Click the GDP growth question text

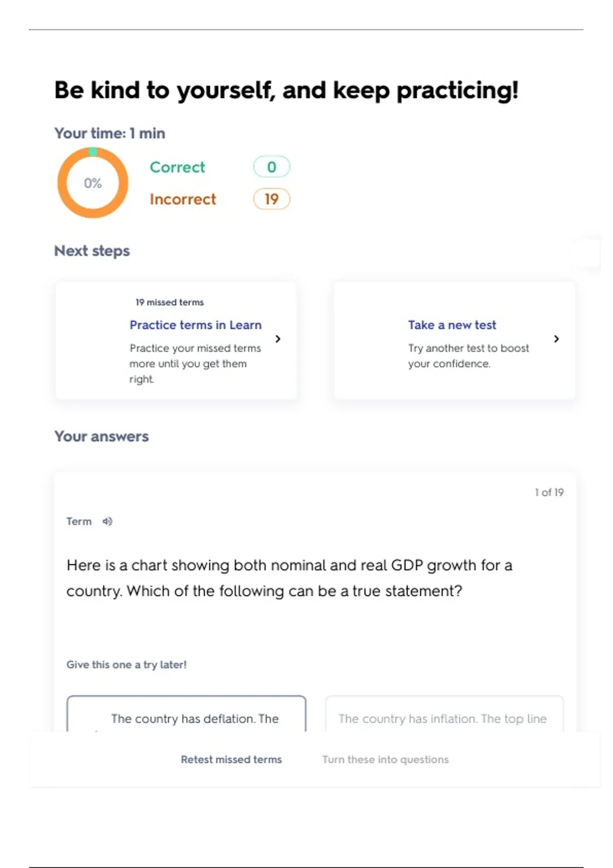pyautogui.click(x=289, y=578)
